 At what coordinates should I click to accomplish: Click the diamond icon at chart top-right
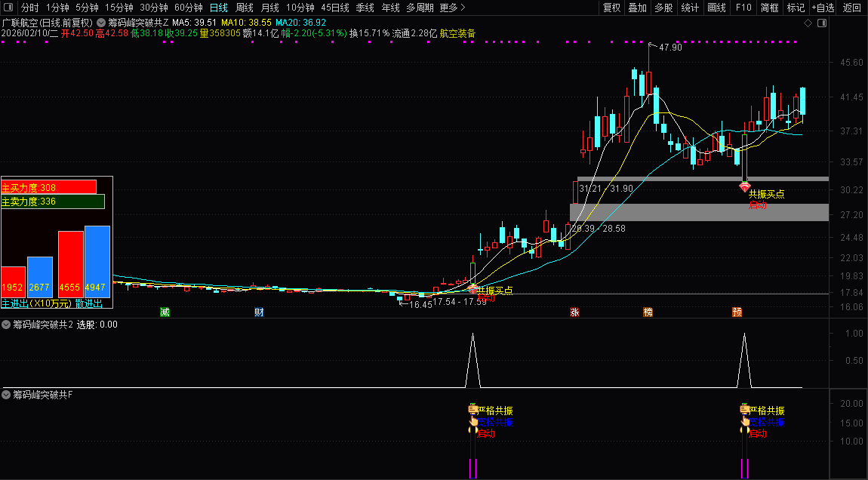[x=808, y=23]
